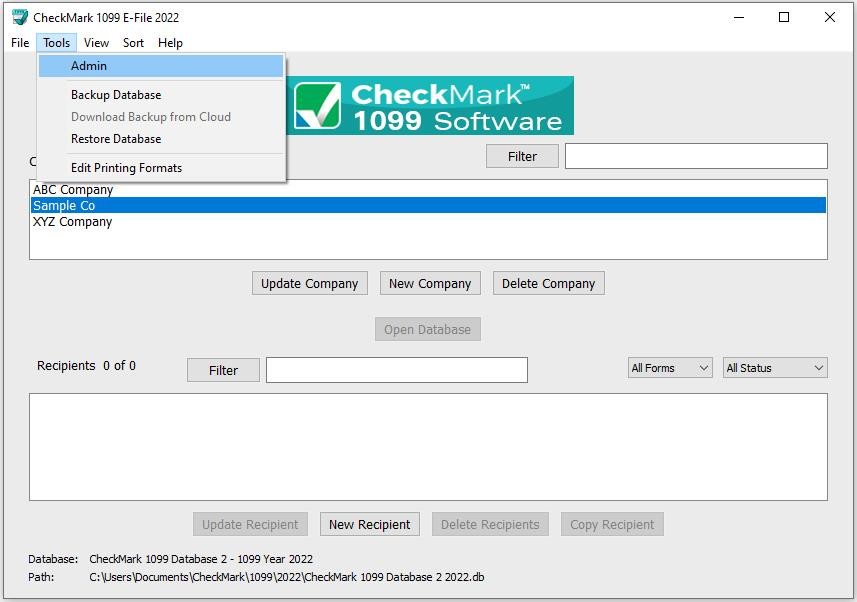This screenshot has height=602, width=857.
Task: Click the Filter button next to Recipients
Action: pyautogui.click(x=223, y=369)
